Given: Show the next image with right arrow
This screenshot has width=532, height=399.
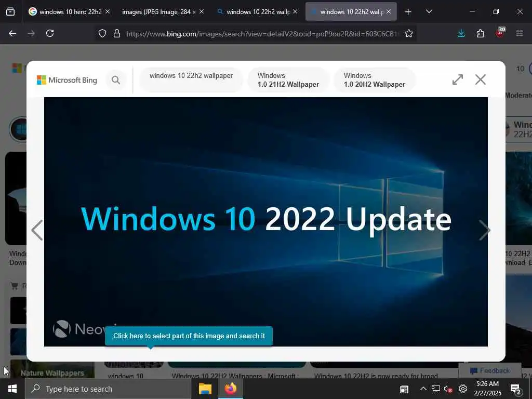Looking at the screenshot, I should (485, 230).
